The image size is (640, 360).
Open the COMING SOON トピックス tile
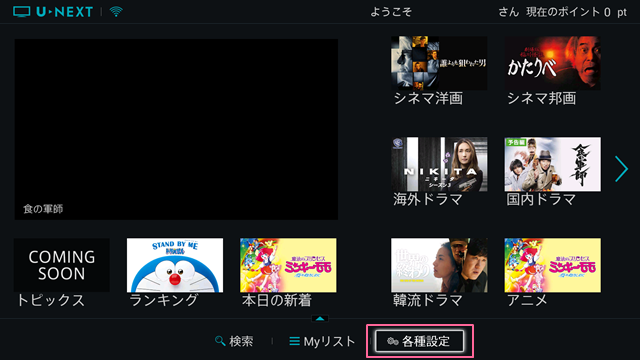coord(62,265)
